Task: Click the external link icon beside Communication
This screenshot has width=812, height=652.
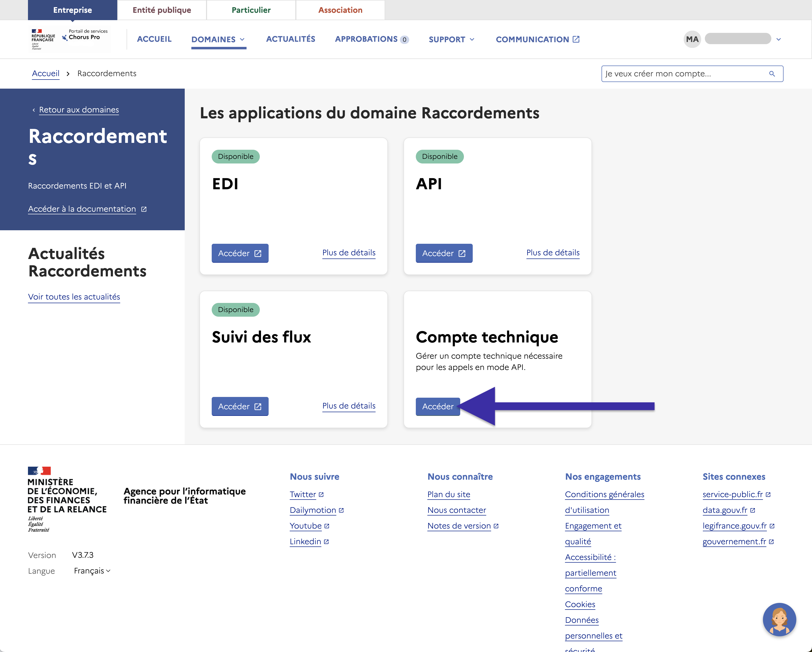Action: click(576, 39)
